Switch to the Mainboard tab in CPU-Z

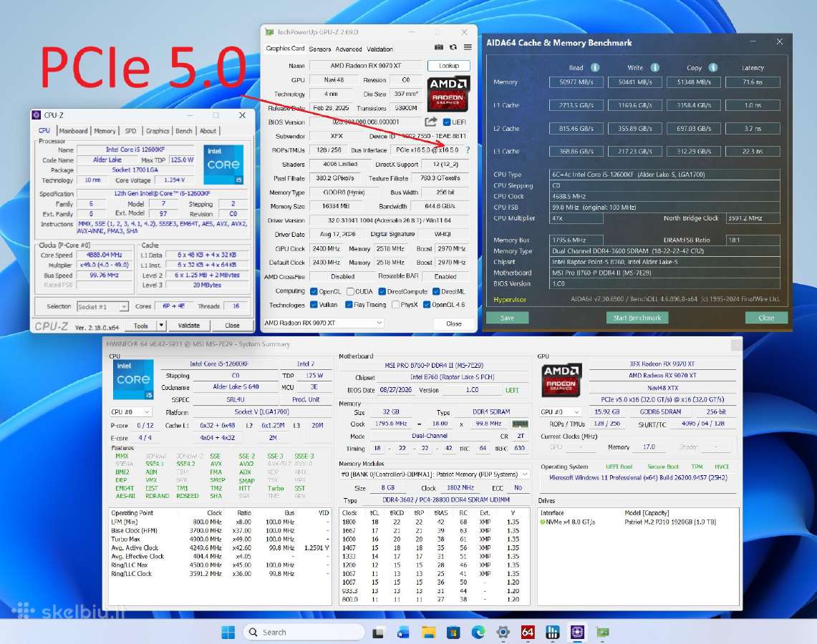[x=74, y=131]
